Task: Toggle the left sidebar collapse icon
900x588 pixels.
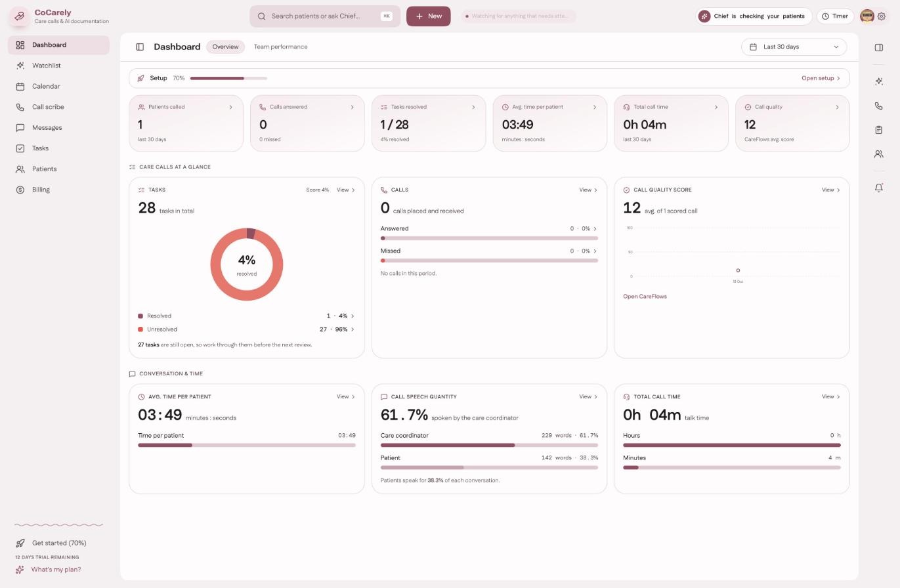Action: (x=140, y=47)
